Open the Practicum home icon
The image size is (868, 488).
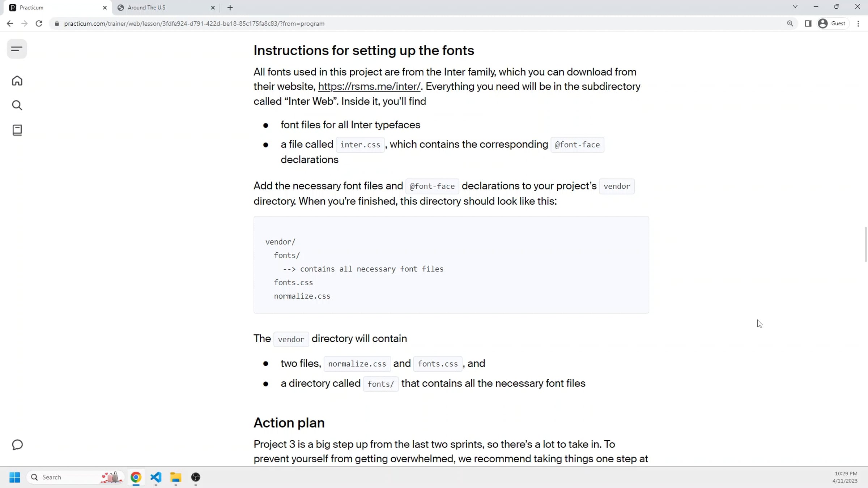pyautogui.click(x=17, y=81)
